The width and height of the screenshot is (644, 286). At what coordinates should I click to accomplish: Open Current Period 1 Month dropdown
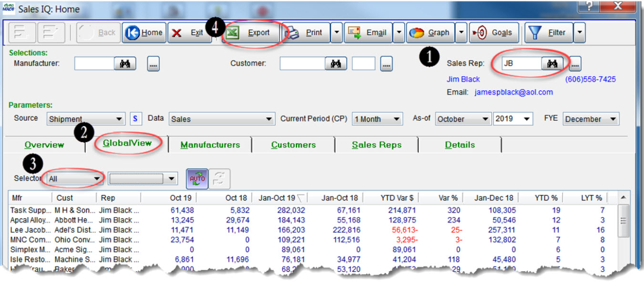click(x=377, y=119)
